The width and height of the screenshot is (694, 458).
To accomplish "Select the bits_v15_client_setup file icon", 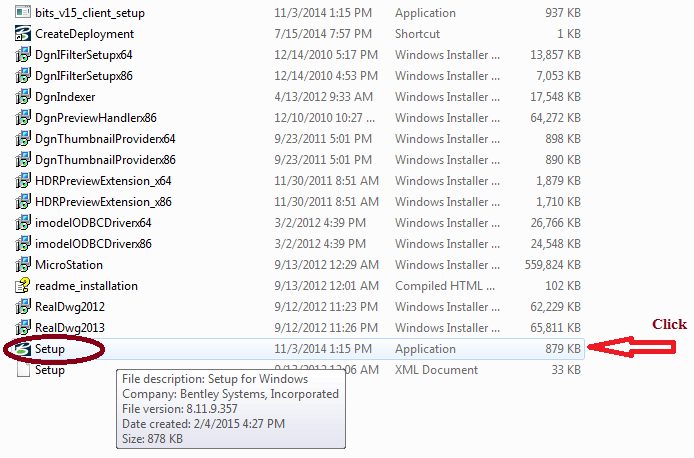I will click(23, 13).
